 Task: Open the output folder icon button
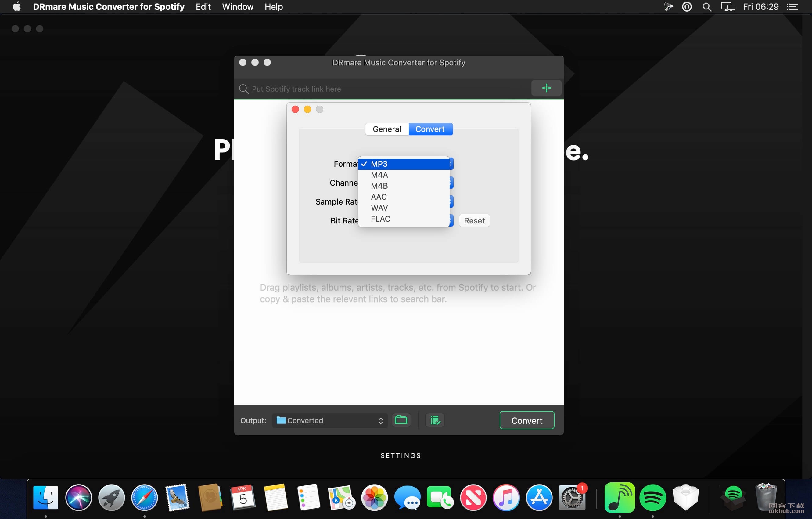[x=401, y=420]
